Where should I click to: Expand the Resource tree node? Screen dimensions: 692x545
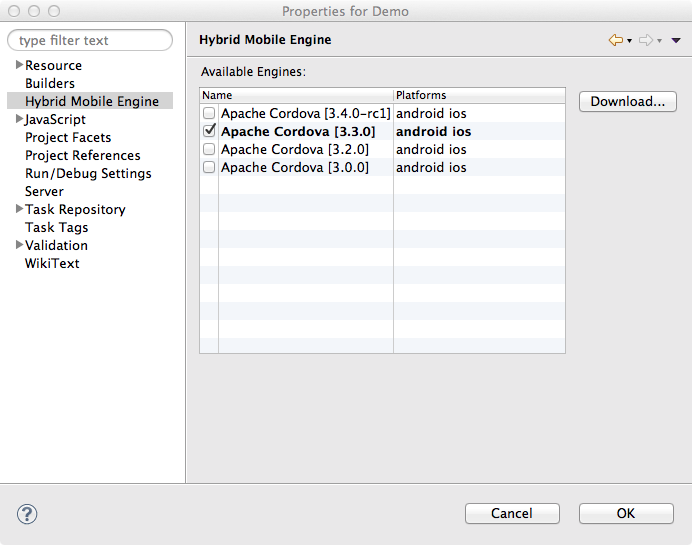click(x=19, y=65)
